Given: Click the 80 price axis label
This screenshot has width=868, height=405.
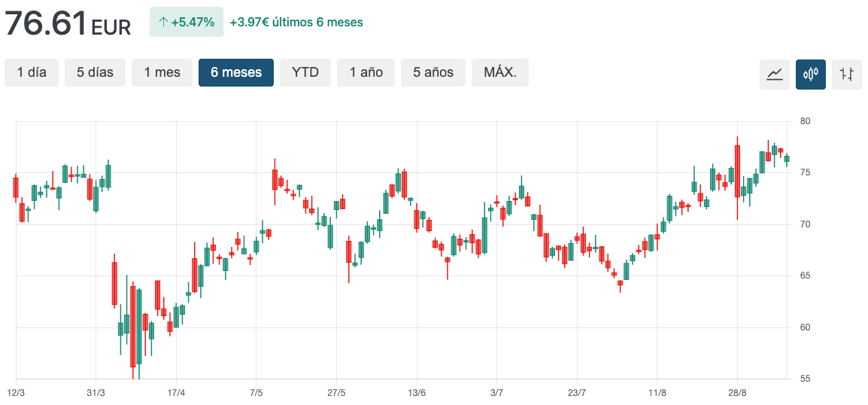Looking at the screenshot, I should coord(806,121).
